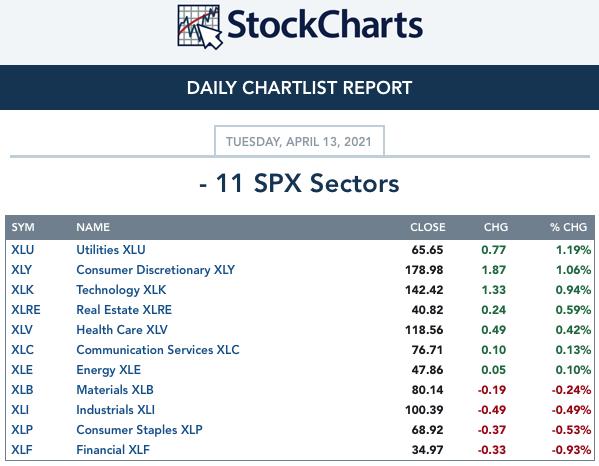
Task: Click the % CHG column header
Action: pyautogui.click(x=568, y=227)
